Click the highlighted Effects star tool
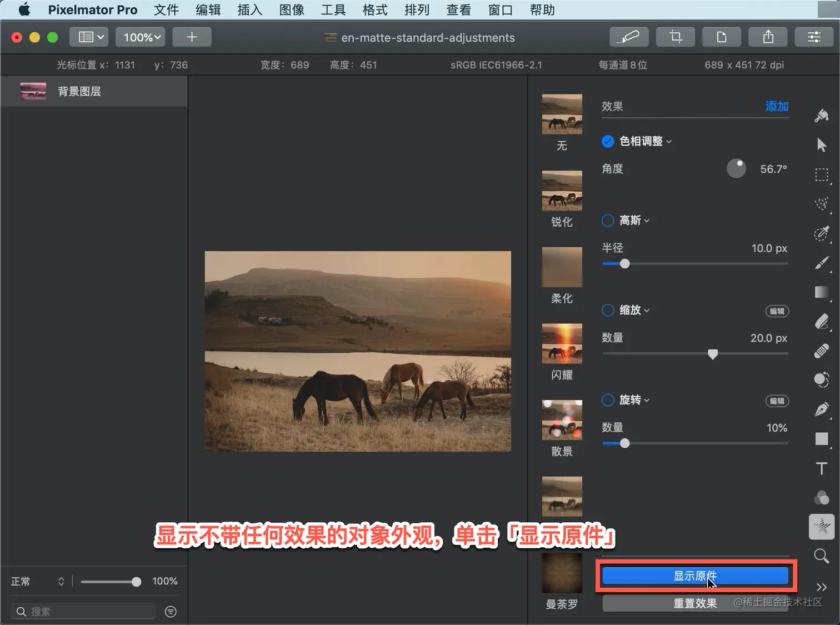 point(822,527)
